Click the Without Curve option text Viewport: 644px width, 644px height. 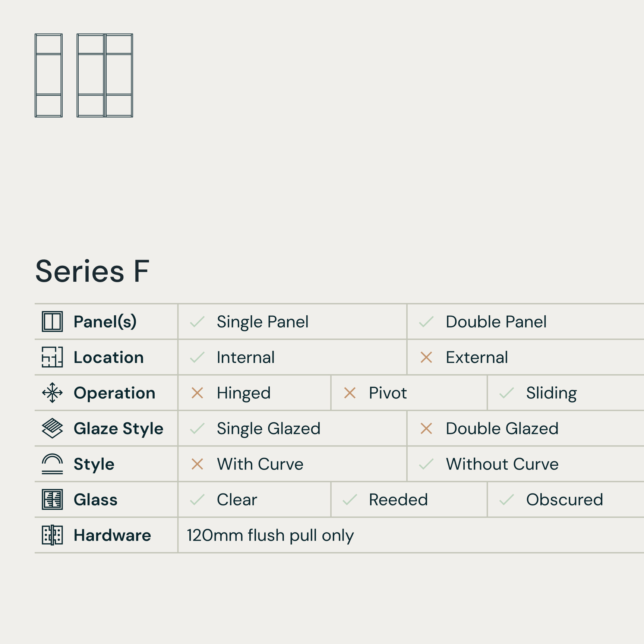[x=502, y=464]
